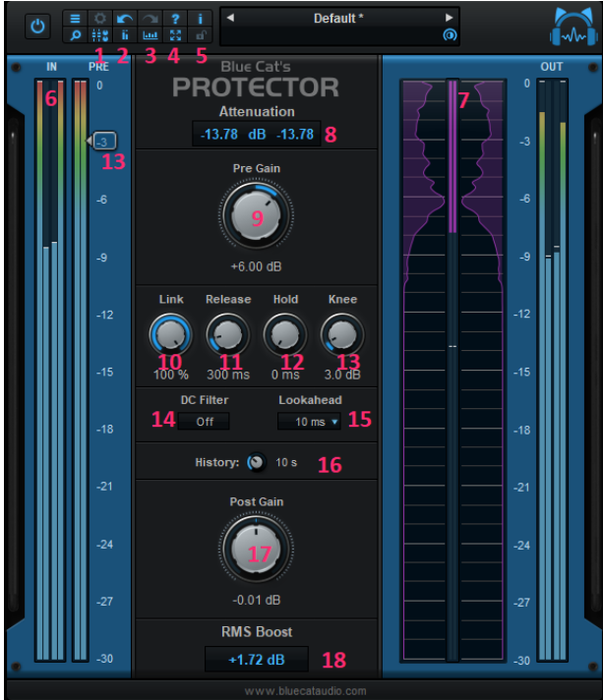Image resolution: width=603 pixels, height=700 pixels.
Task: Select the next preset arrow
Action: coord(449,18)
